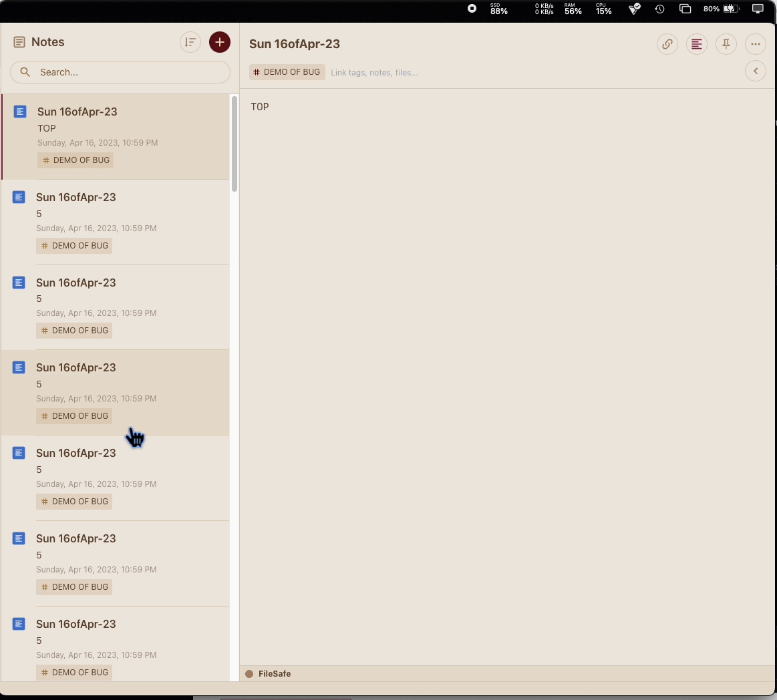Open the link items chain icon
777x700 pixels.
[667, 44]
